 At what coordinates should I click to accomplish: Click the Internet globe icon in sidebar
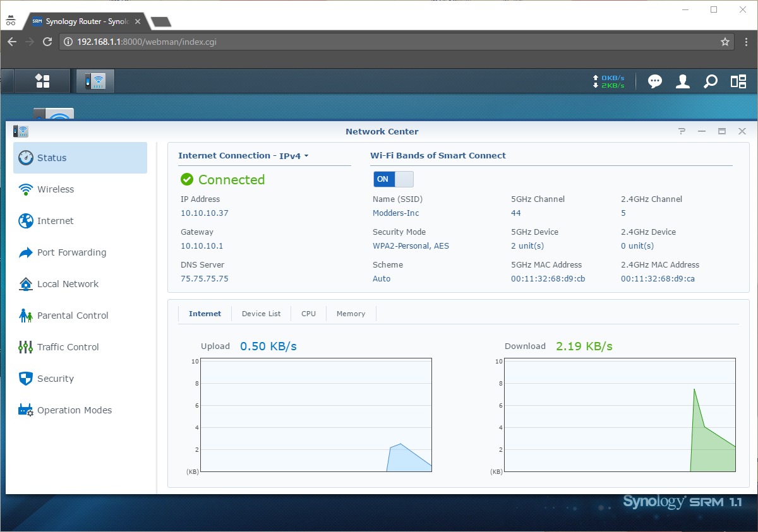tap(26, 221)
